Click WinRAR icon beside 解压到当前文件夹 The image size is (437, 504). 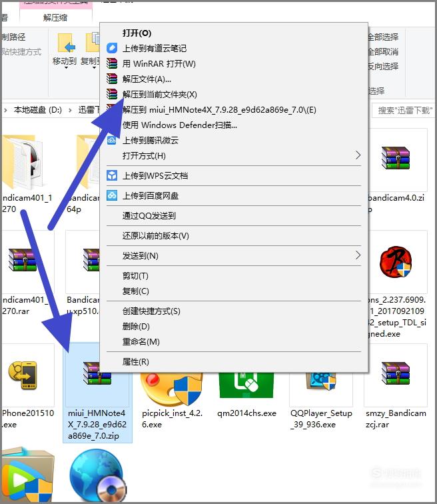112,94
